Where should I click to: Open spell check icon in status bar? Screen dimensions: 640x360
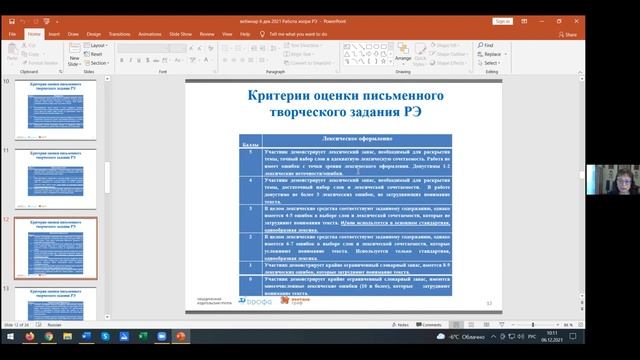point(38,325)
